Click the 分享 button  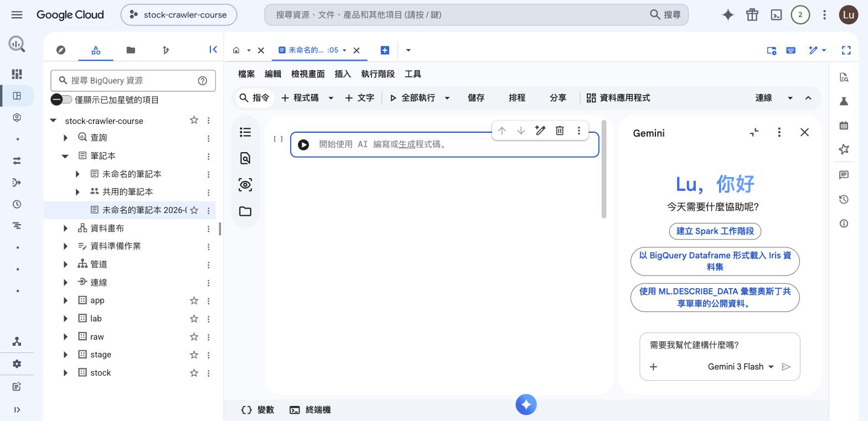(558, 98)
